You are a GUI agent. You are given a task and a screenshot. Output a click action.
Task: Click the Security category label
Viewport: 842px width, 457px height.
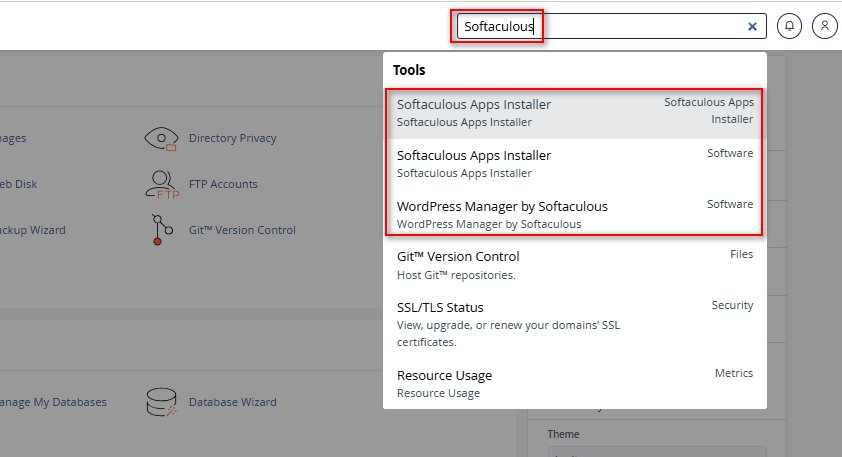732,305
